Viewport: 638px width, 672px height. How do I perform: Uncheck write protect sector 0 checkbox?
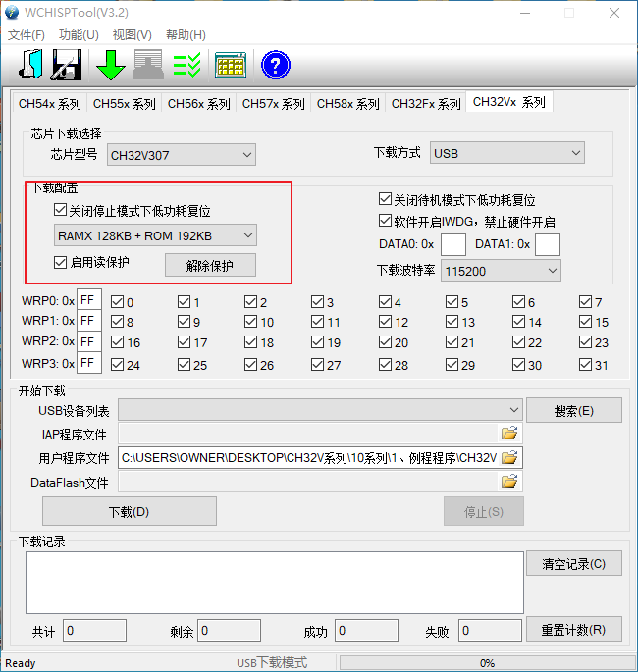tap(117, 302)
